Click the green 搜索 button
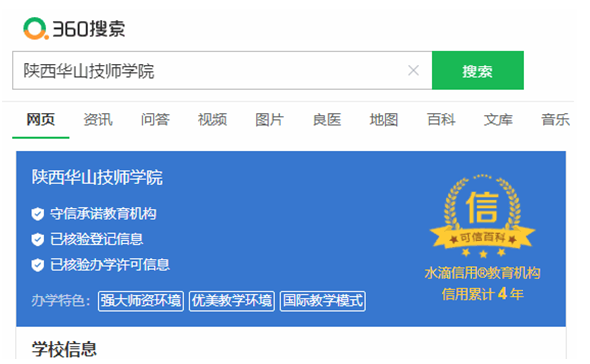Image resolution: width=590 pixels, height=364 pixels. tap(477, 70)
